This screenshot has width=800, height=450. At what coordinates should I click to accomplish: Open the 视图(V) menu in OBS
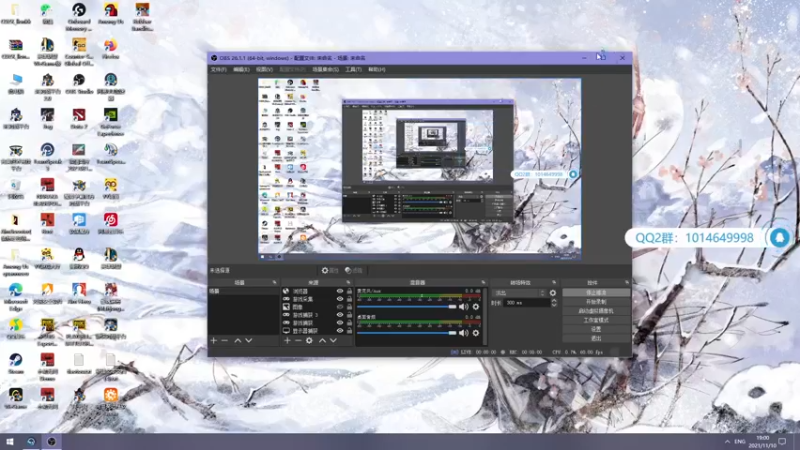click(x=264, y=69)
